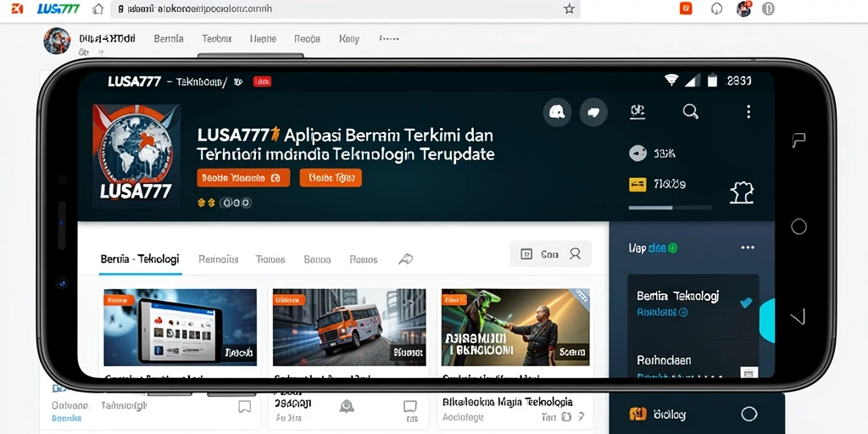This screenshot has height=434, width=868.
Task: Tap second round icon in header
Action: click(x=593, y=113)
